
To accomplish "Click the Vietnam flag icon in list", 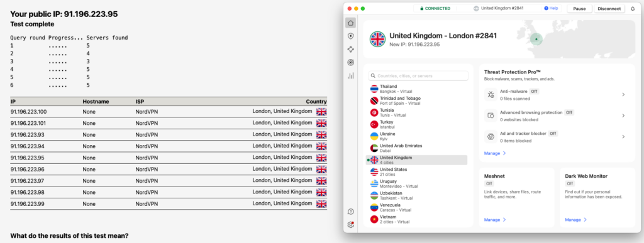I will click(374, 219).
